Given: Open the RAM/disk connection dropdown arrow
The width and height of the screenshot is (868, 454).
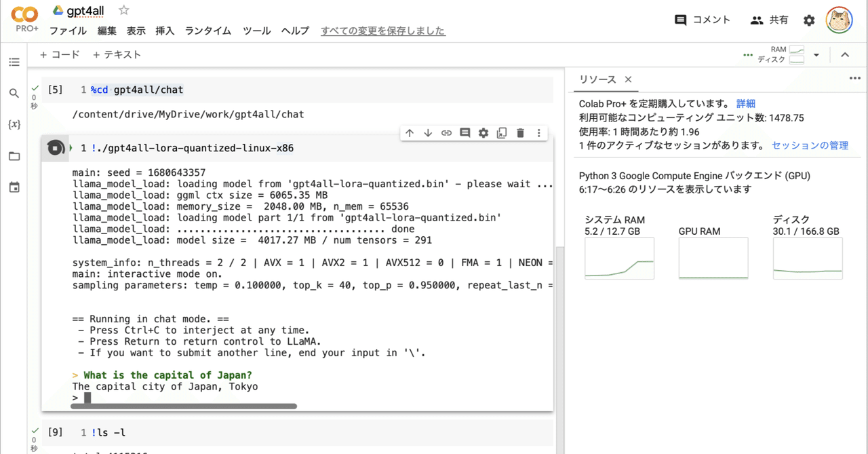Looking at the screenshot, I should [x=816, y=55].
